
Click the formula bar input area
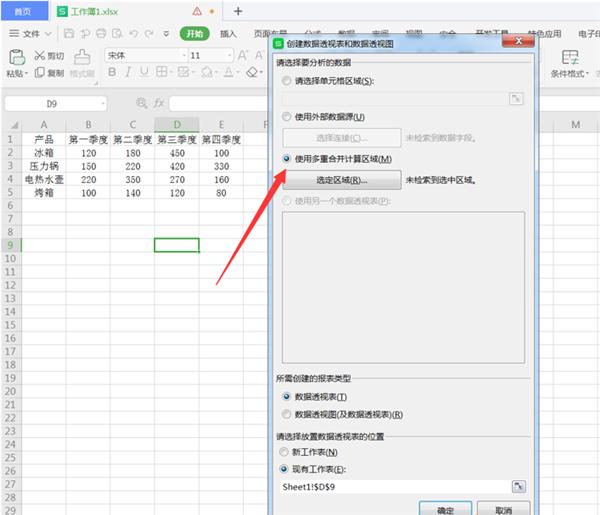pyautogui.click(x=219, y=103)
